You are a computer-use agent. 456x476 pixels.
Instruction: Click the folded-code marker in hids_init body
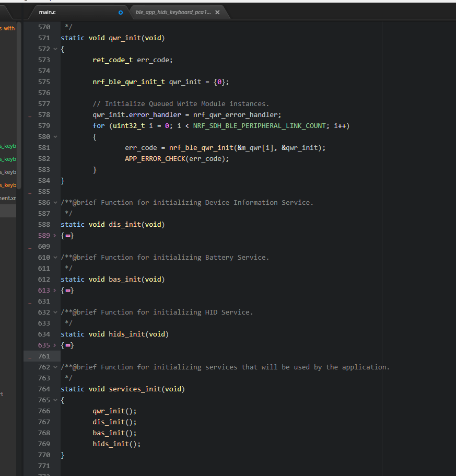[x=68, y=345]
